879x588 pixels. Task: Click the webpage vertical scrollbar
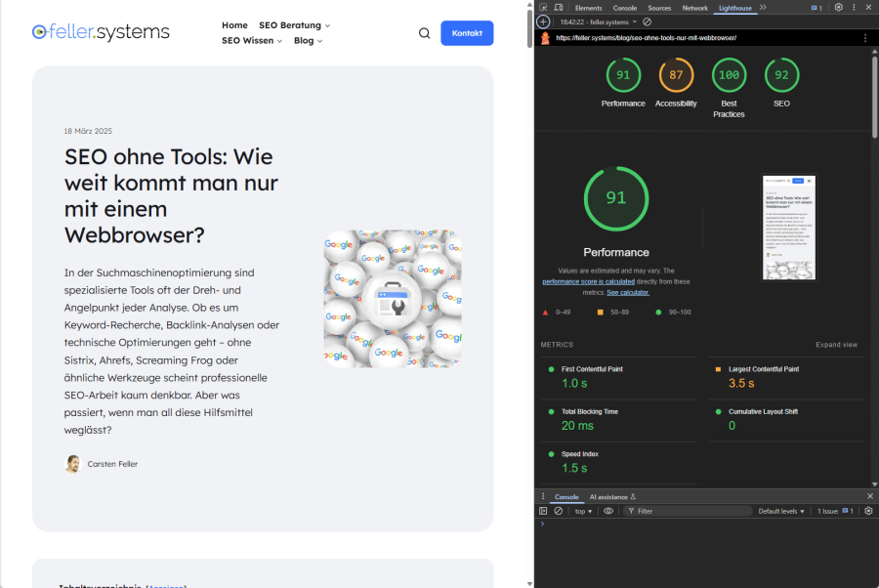click(x=529, y=28)
